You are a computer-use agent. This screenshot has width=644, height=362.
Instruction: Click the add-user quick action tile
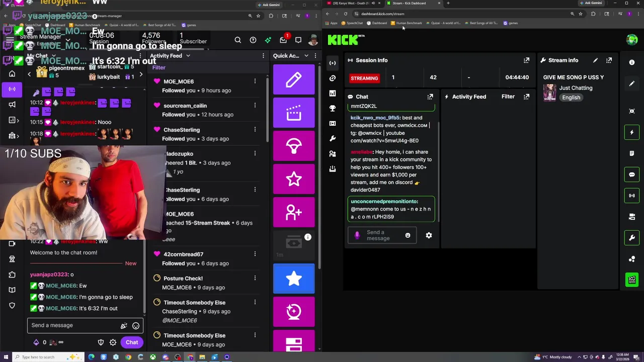pyautogui.click(x=294, y=212)
